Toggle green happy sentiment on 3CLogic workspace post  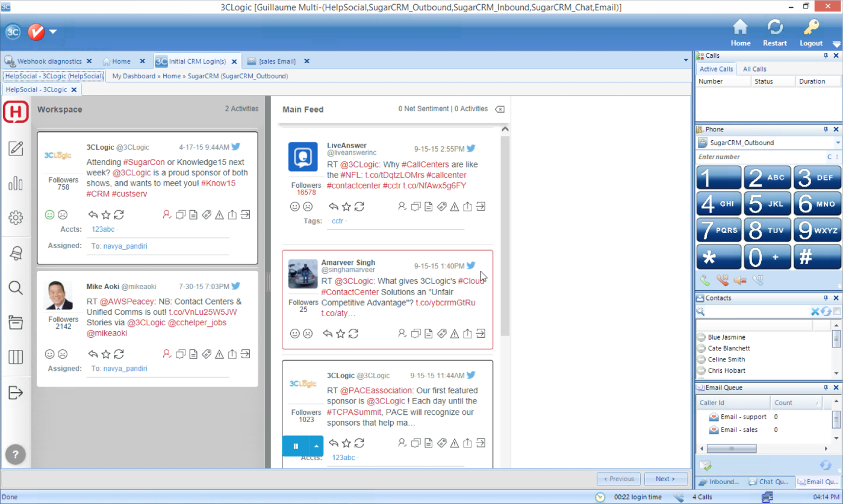(x=49, y=214)
